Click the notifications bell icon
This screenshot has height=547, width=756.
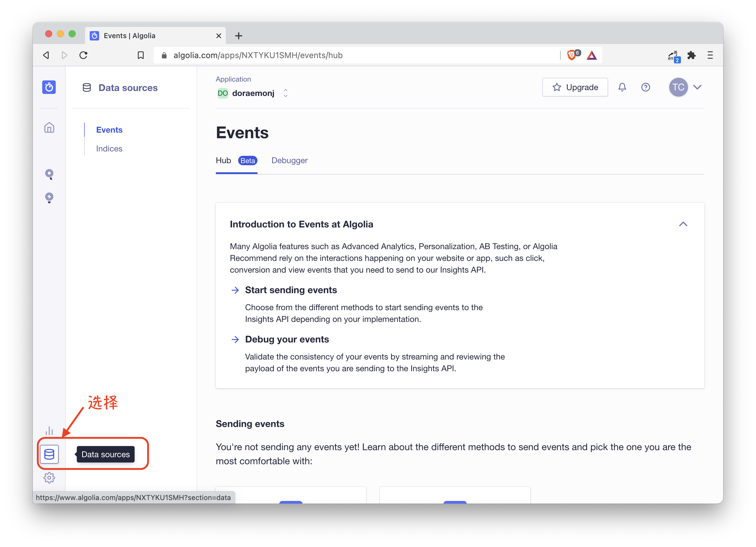pyautogui.click(x=622, y=87)
